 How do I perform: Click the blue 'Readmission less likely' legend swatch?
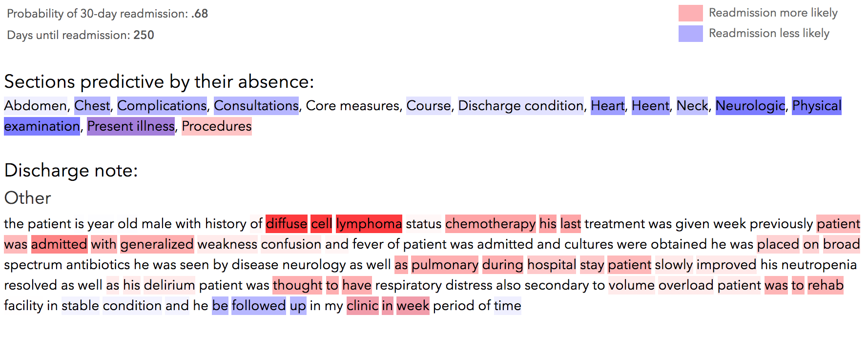(x=690, y=34)
